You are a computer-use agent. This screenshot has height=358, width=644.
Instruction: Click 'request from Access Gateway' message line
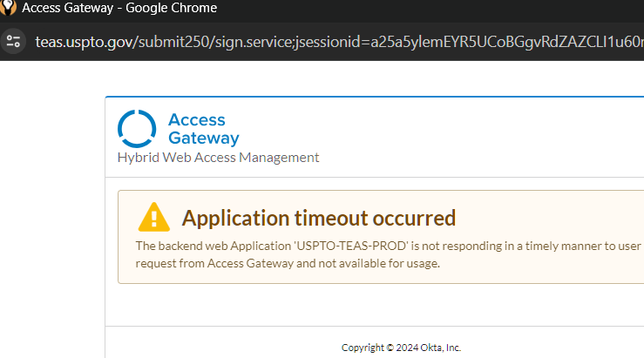click(214, 263)
